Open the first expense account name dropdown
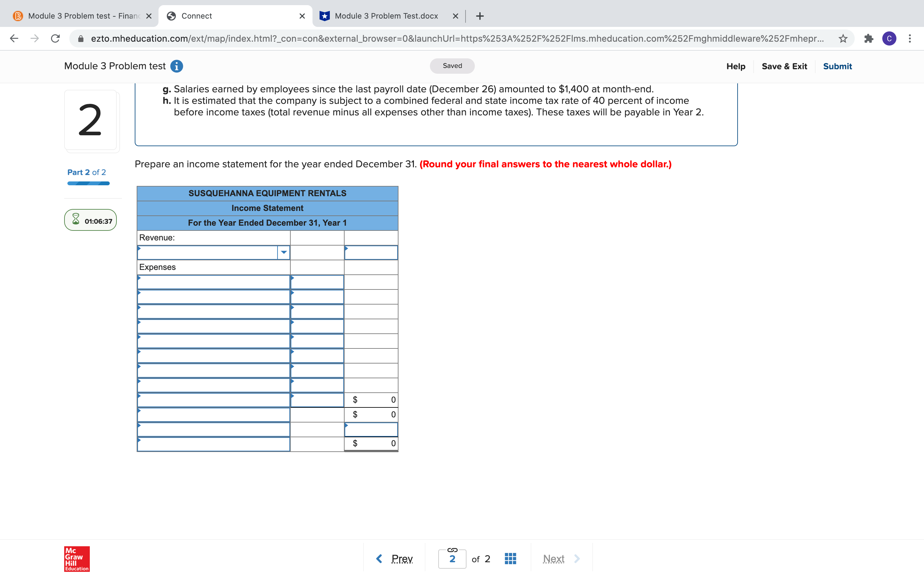 coord(213,282)
